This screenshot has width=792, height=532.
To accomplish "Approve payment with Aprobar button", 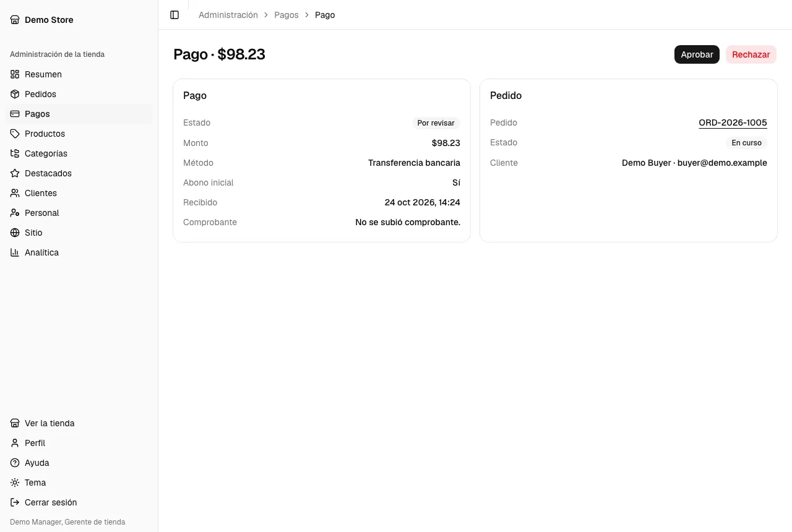I will tap(697, 54).
